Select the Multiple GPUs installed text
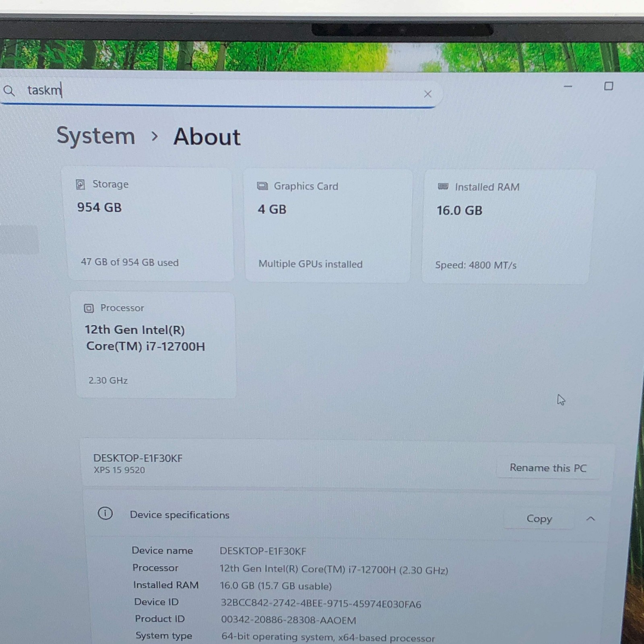 click(310, 264)
